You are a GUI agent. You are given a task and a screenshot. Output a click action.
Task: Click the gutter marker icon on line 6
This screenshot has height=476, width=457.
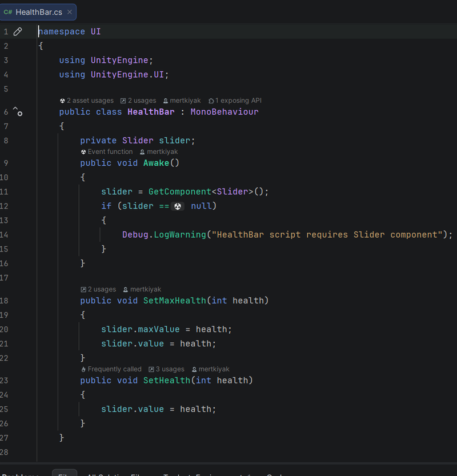(x=18, y=111)
